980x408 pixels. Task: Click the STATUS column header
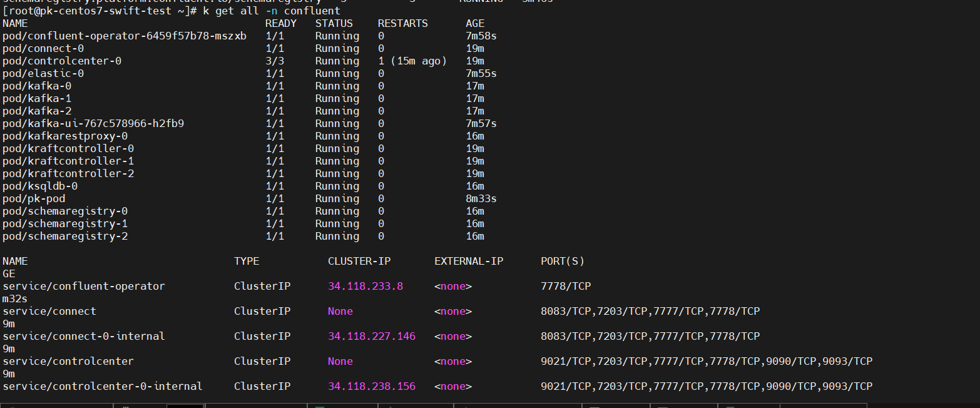pos(334,23)
